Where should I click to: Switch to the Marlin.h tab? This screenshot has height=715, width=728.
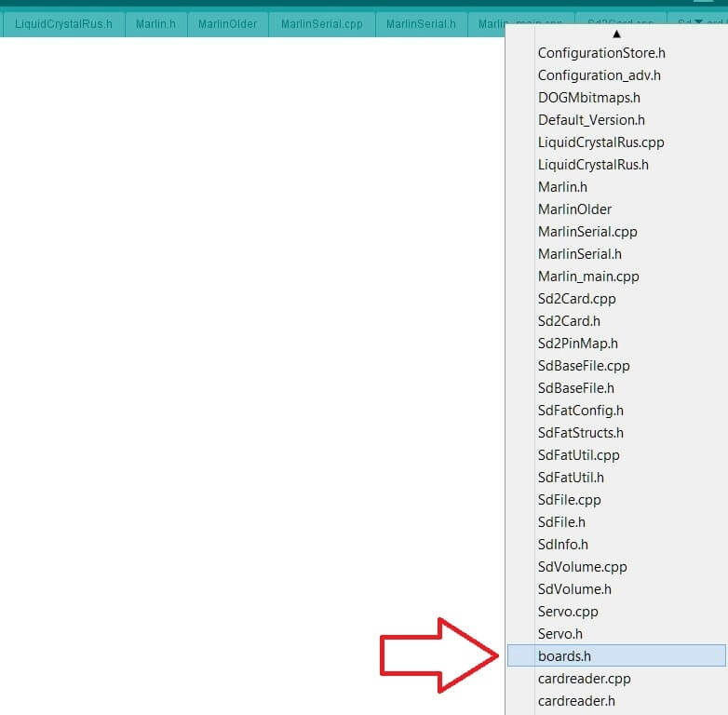point(155,23)
